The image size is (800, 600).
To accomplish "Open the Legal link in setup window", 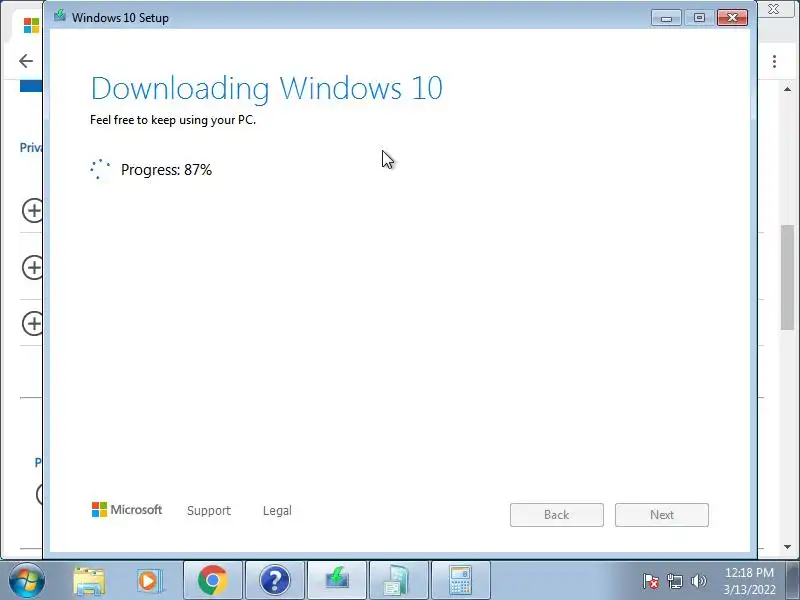I will pyautogui.click(x=277, y=511).
